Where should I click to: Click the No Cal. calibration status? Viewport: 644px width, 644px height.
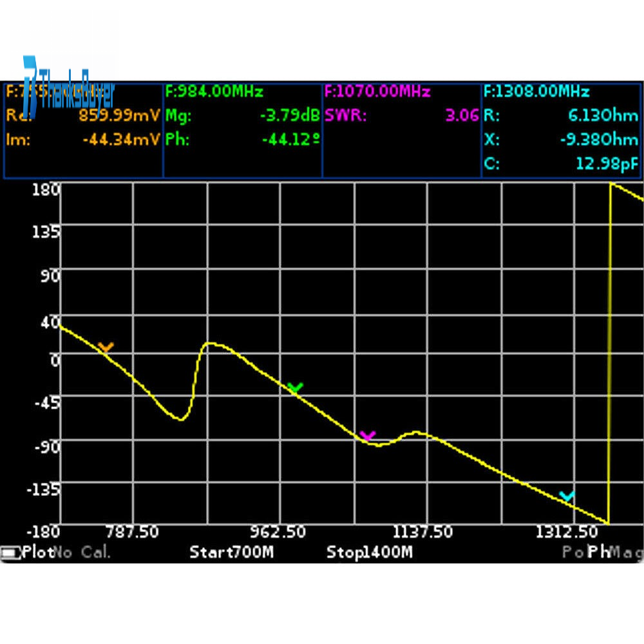pyautogui.click(x=82, y=552)
